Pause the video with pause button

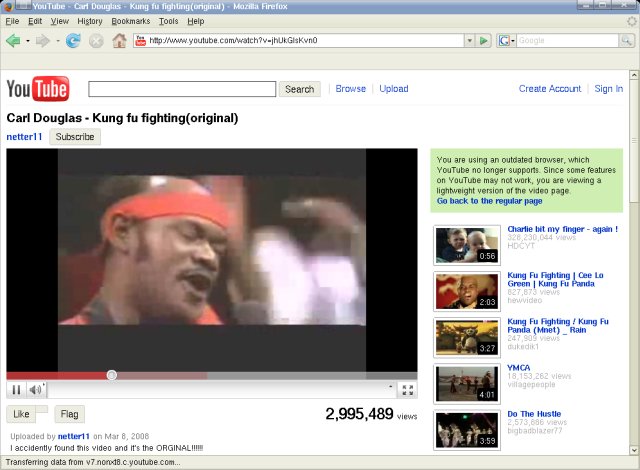tap(16, 390)
